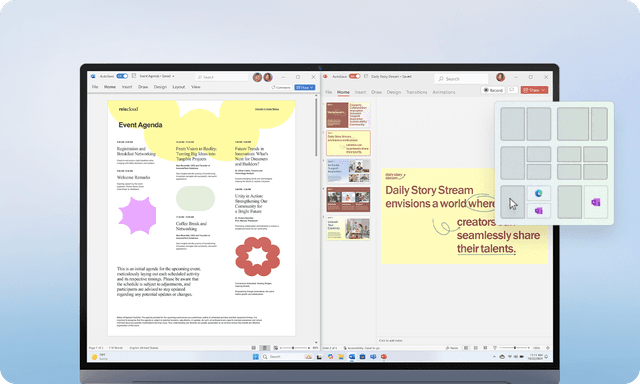
Task: Open the Insert tab in Word
Action: coord(127,87)
